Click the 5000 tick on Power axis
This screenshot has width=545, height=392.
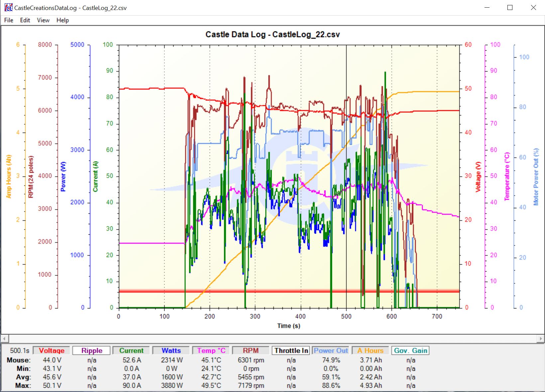(x=77, y=45)
